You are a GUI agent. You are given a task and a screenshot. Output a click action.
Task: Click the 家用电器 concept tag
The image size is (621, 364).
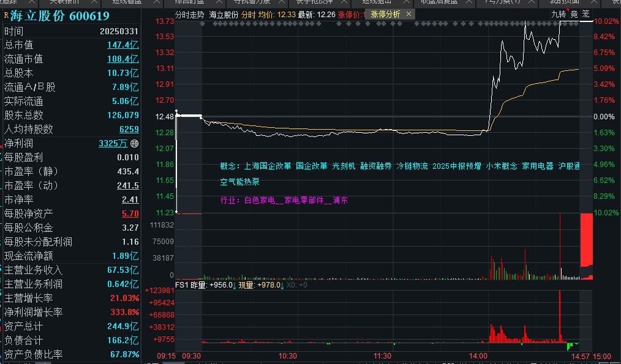[538, 166]
